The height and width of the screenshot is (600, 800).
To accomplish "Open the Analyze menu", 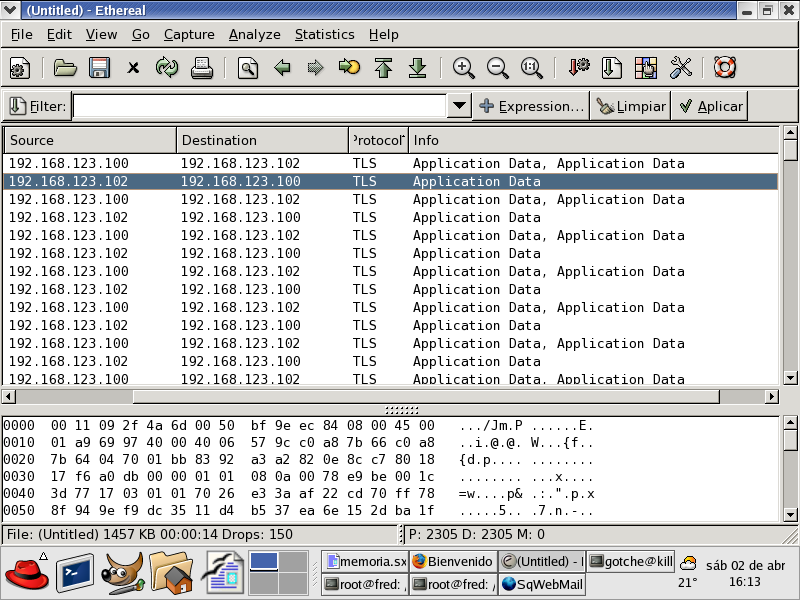I will click(255, 35).
